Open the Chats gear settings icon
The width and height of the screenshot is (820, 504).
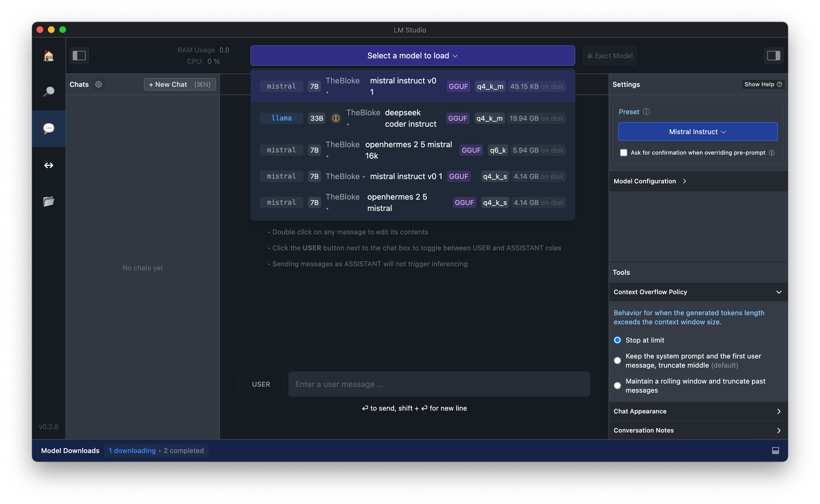[98, 84]
